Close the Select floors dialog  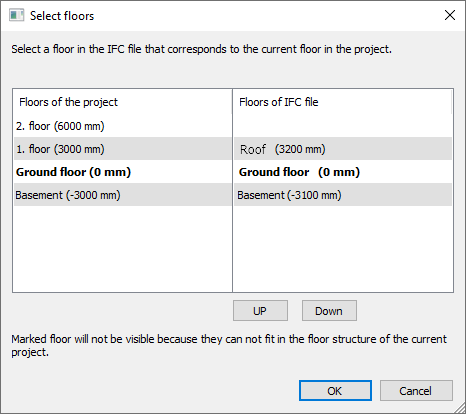tap(450, 15)
